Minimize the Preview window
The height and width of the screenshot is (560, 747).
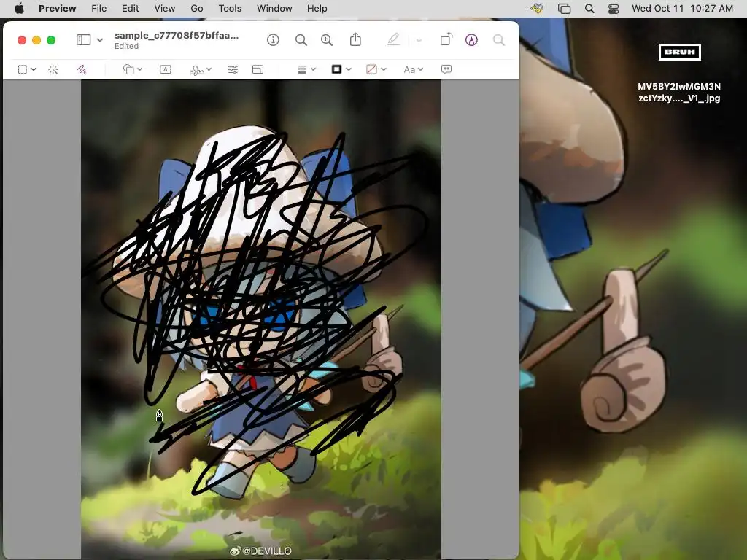click(36, 40)
